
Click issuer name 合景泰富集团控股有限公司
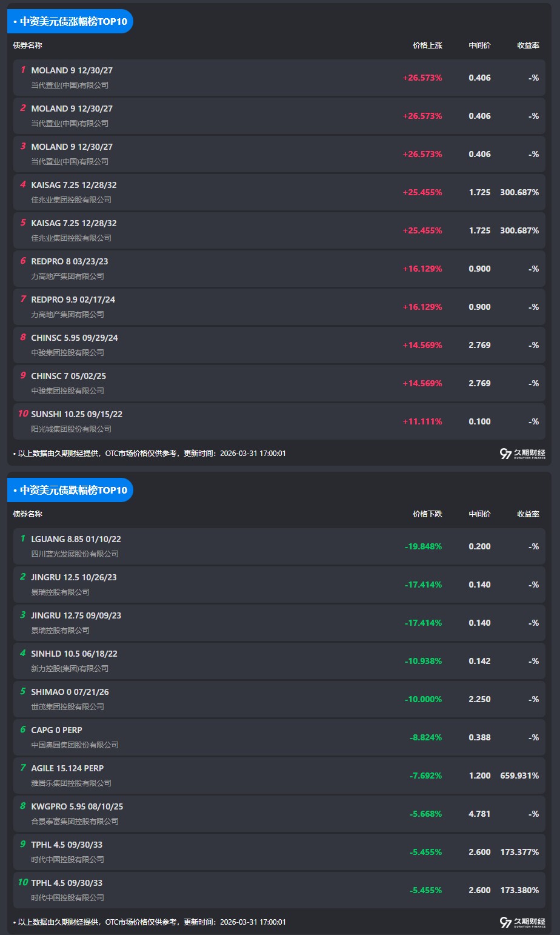tap(75, 822)
